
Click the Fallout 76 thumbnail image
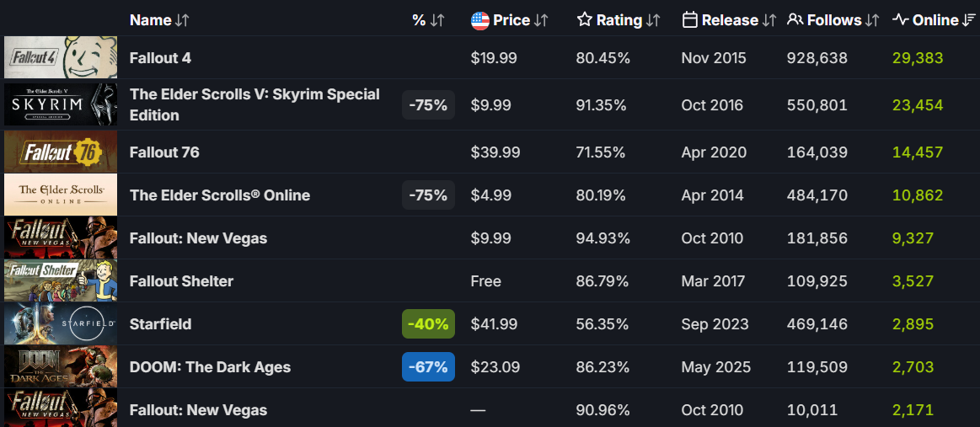click(61, 152)
